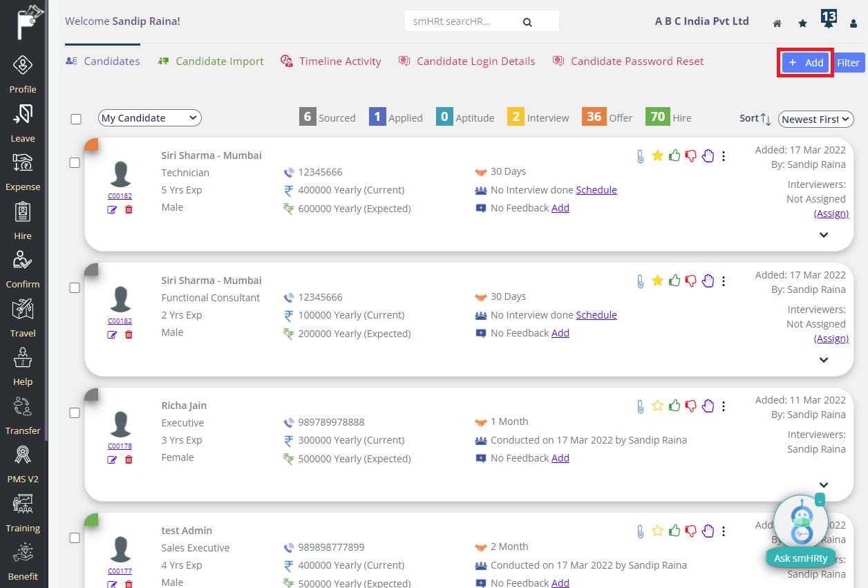Change sorting using the Newest First dropdown
The height and width of the screenshot is (588, 868).
click(815, 119)
